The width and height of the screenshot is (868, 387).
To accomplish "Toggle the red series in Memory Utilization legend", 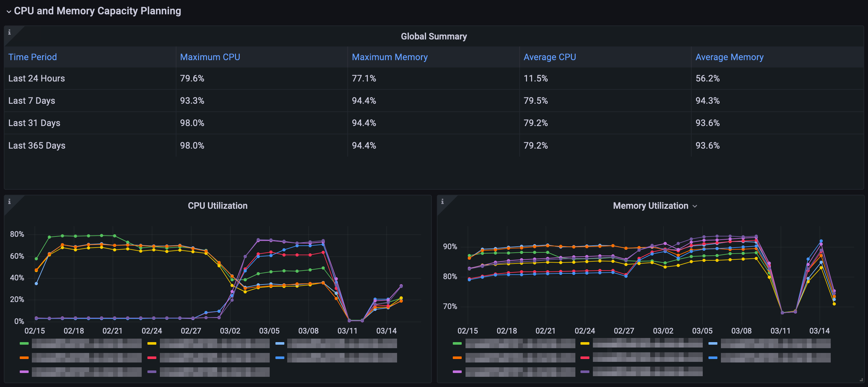I will [x=647, y=357].
